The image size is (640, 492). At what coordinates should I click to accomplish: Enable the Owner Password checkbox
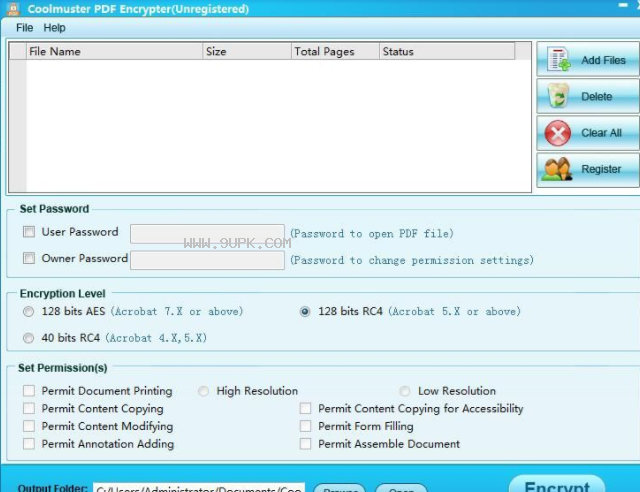pos(29,258)
